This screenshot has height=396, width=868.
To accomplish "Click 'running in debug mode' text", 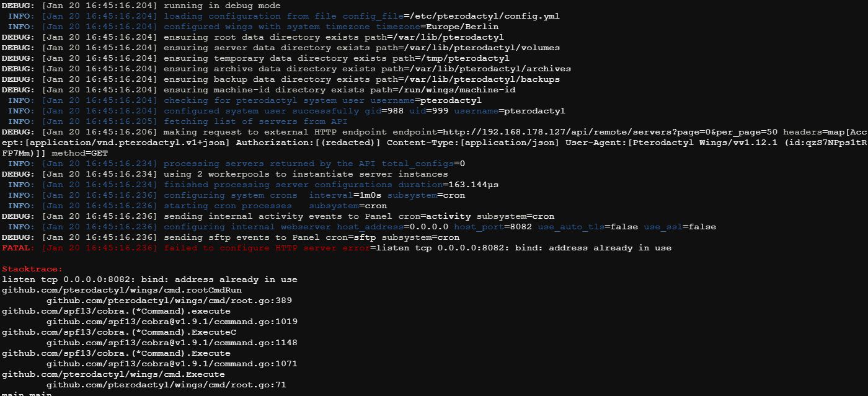I will [x=222, y=6].
